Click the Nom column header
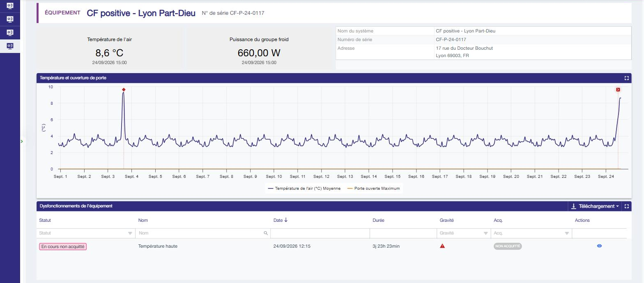644x283 pixels. pos(143,220)
